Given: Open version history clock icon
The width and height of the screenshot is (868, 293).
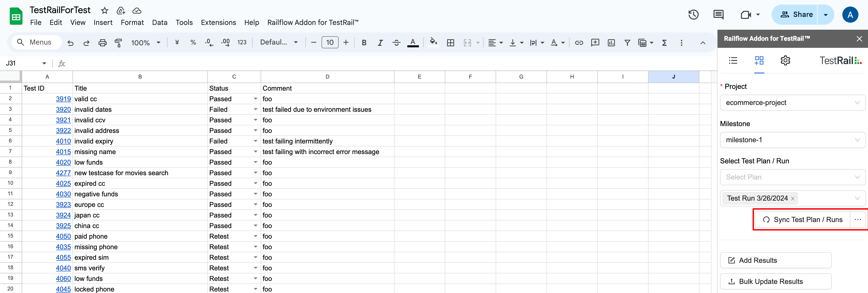Looking at the screenshot, I should [x=693, y=15].
